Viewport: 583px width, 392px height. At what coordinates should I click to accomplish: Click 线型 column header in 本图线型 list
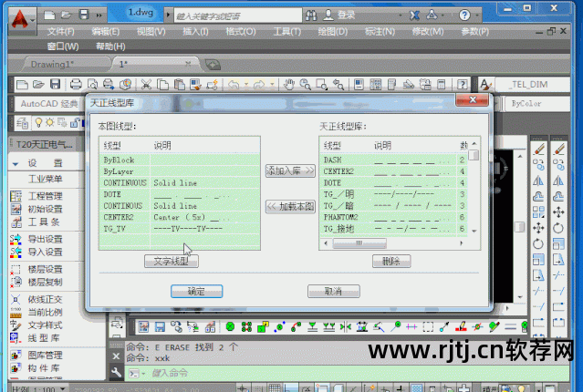(x=112, y=145)
